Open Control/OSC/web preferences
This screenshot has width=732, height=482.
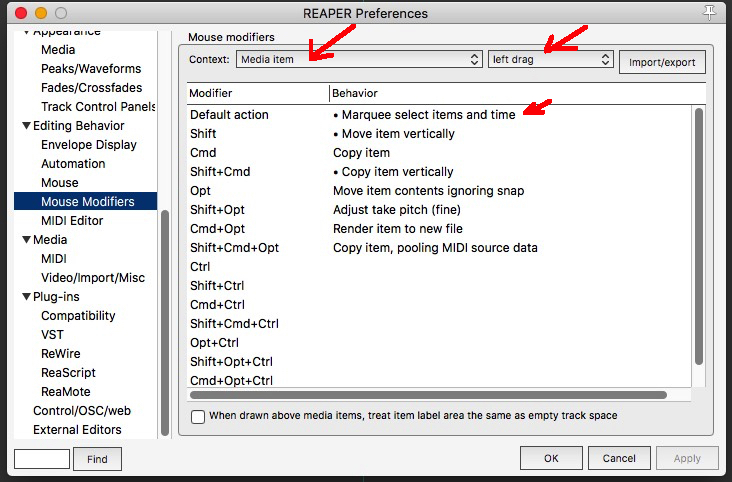82,411
